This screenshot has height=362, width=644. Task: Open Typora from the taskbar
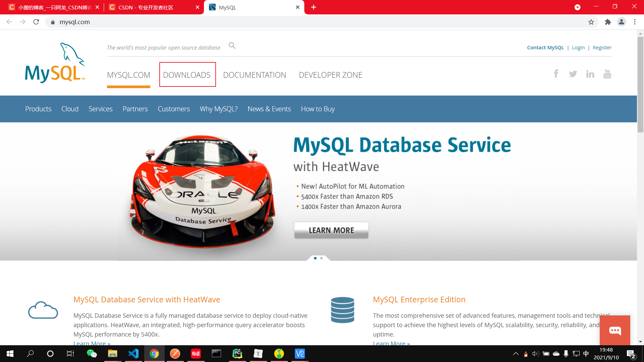(258, 354)
